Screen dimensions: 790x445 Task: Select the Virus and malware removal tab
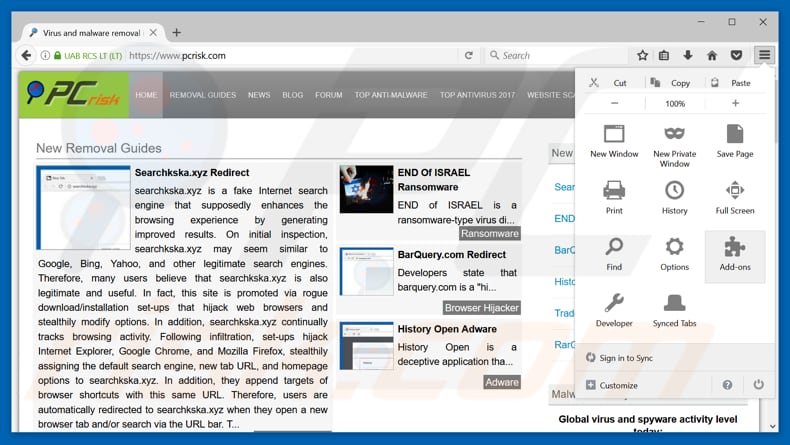92,33
